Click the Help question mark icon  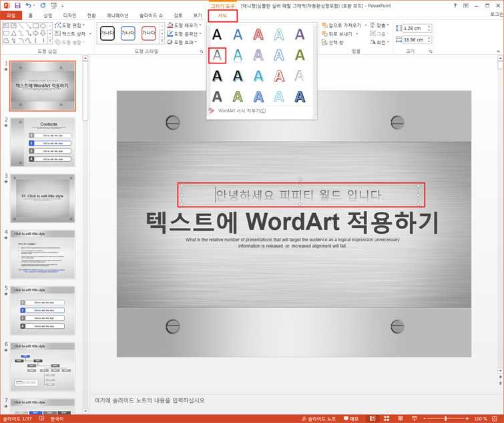pyautogui.click(x=455, y=5)
